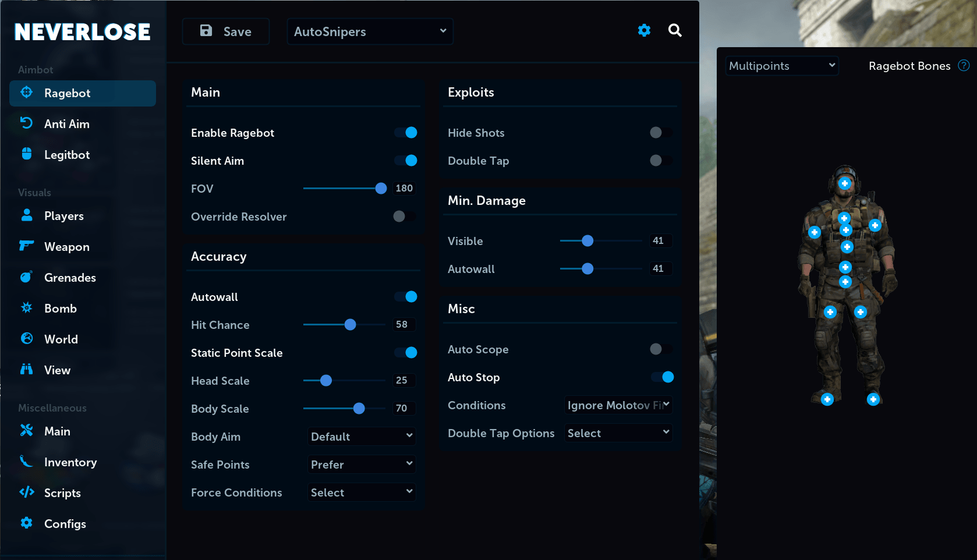Open the AutoSnipers weapon dropdown
Viewport: 977px width, 560px height.
370,31
